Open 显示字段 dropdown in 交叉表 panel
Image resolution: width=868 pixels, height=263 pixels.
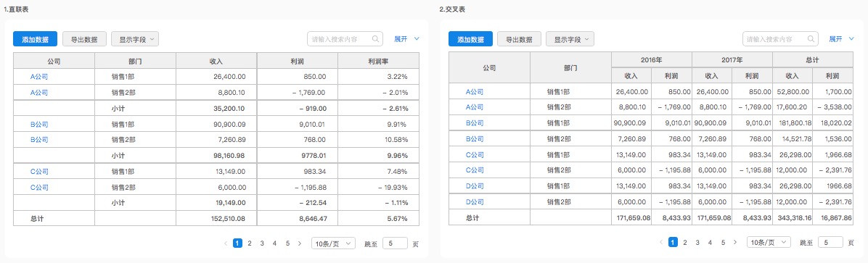point(570,39)
